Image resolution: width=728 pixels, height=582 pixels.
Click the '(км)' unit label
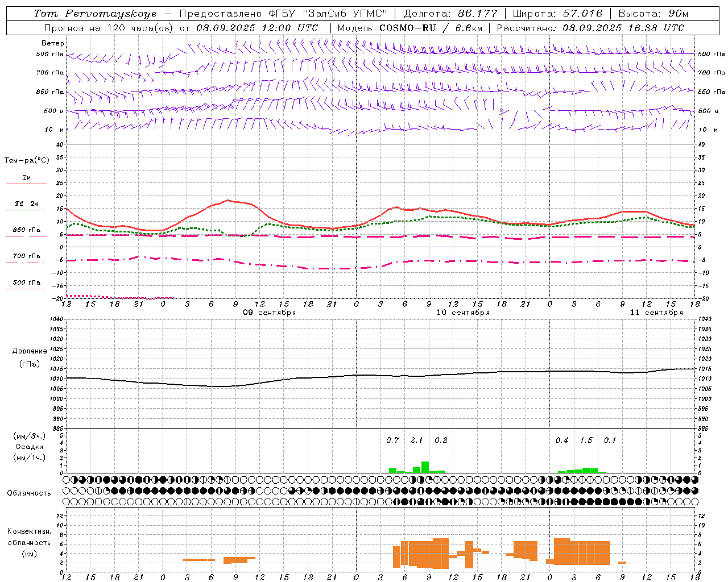(x=30, y=554)
